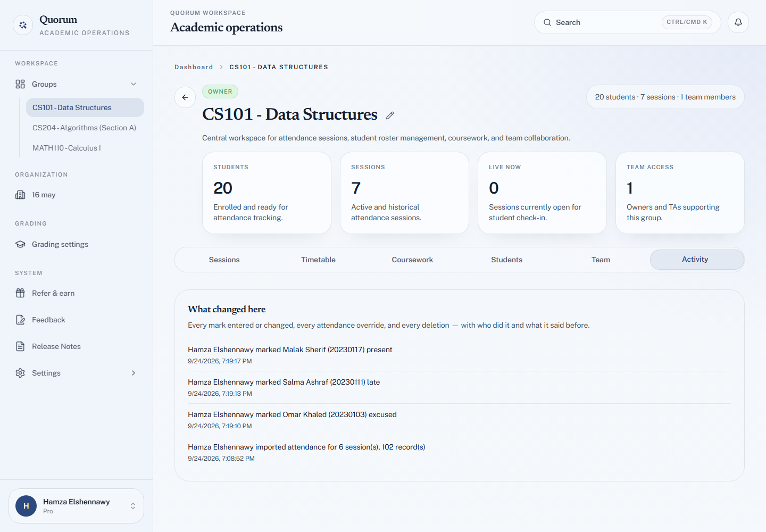Click the organization building icon
The image size is (766, 532).
coord(20,195)
